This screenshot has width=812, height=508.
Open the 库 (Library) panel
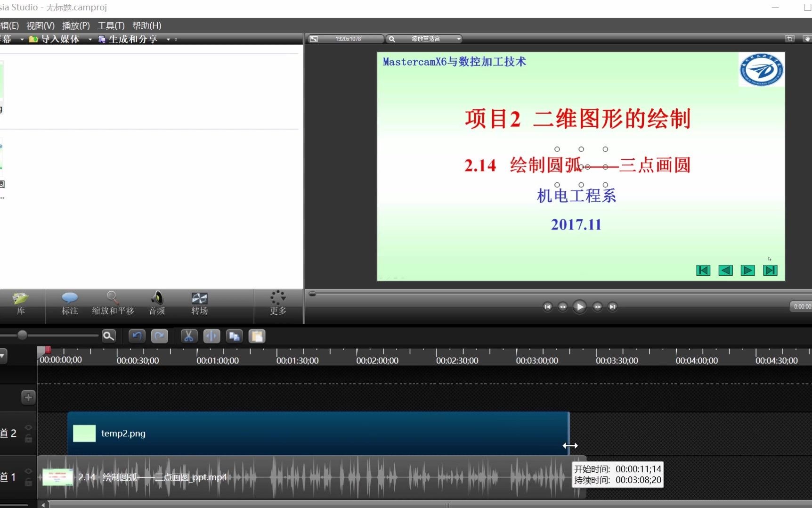[21, 303]
